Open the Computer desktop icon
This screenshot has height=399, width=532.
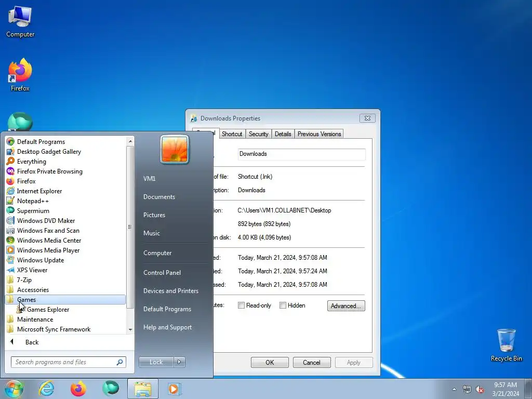[20, 22]
